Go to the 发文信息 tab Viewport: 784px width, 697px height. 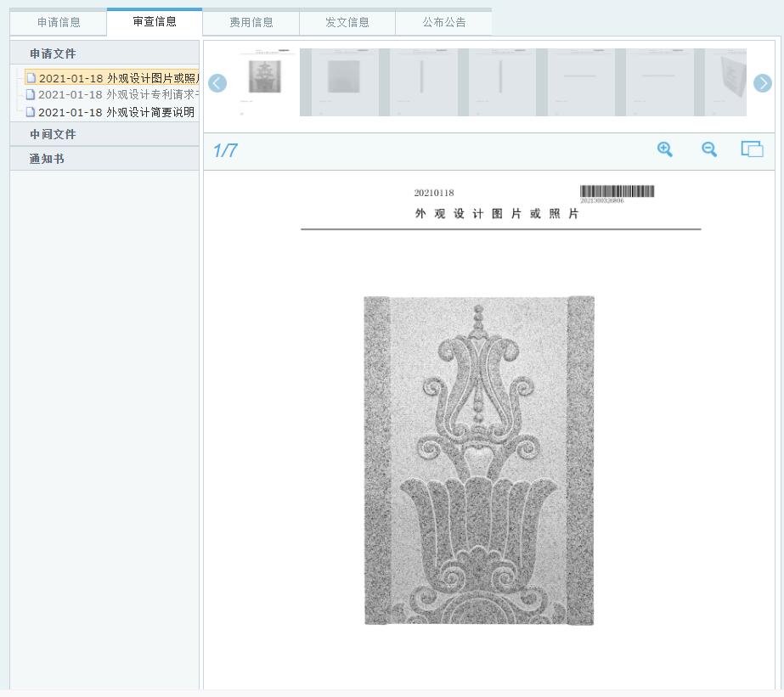tap(347, 23)
